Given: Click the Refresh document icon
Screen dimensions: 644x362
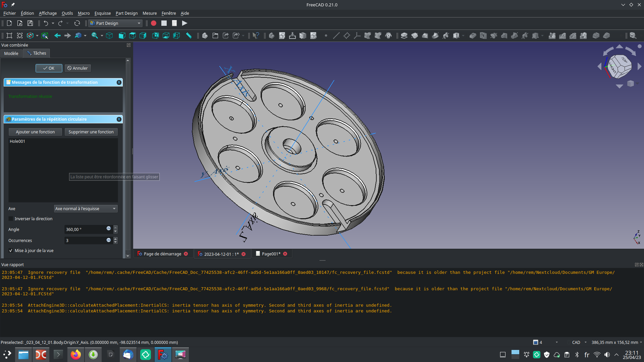Looking at the screenshot, I should [x=77, y=23].
